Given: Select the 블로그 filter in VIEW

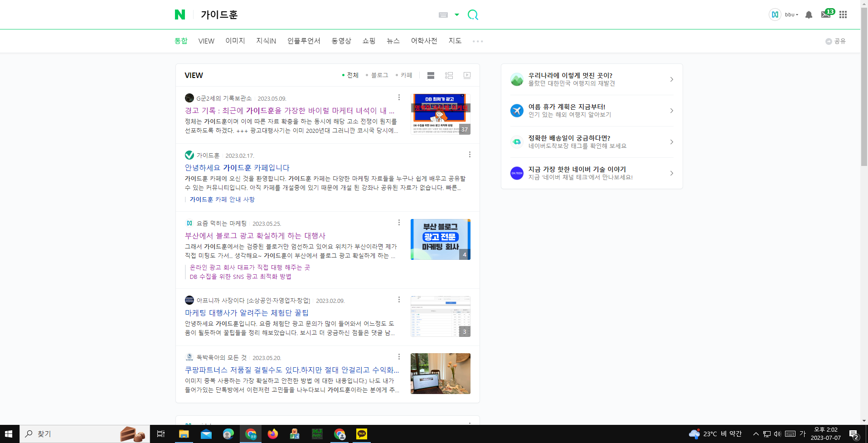Looking at the screenshot, I should click(377, 75).
